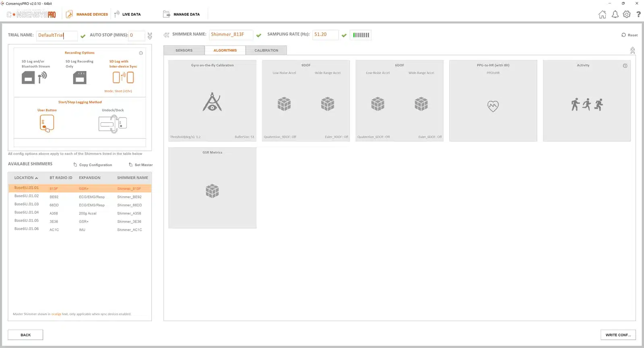The image size is (644, 348).
Task: Open Recording Options info icon
Action: pos(141,53)
